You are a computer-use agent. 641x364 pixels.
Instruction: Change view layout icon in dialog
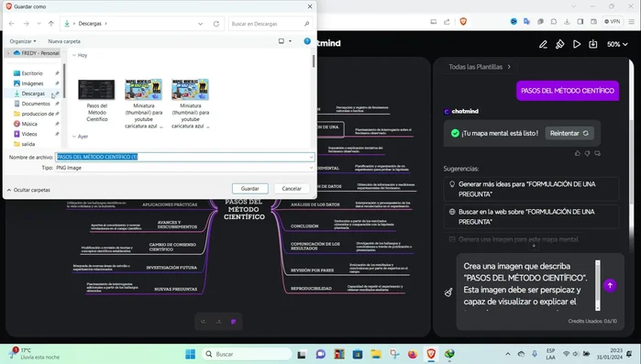(x=282, y=41)
